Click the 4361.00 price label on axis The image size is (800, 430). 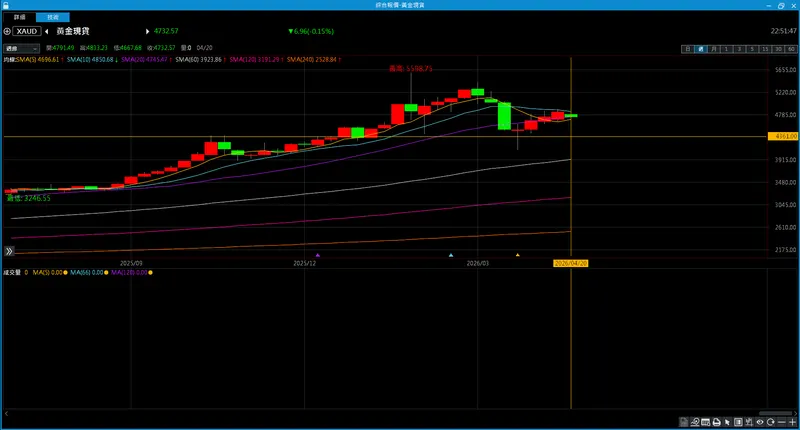[783, 136]
